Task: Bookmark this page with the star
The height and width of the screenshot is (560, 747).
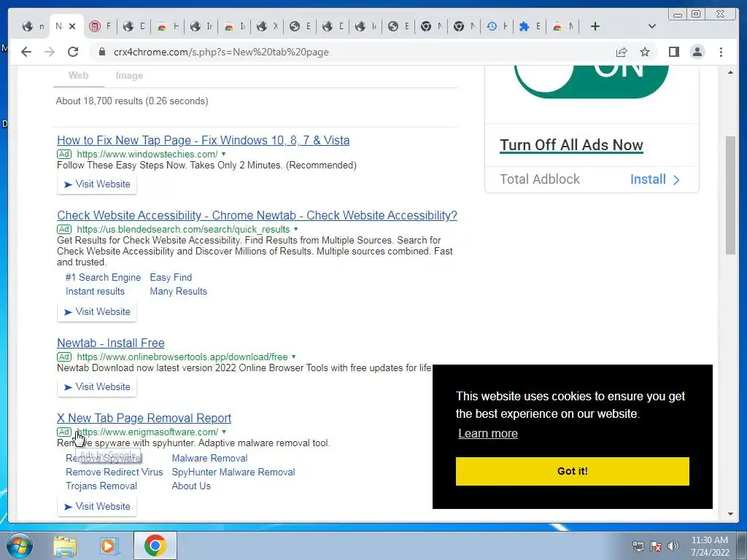Action: pyautogui.click(x=645, y=52)
